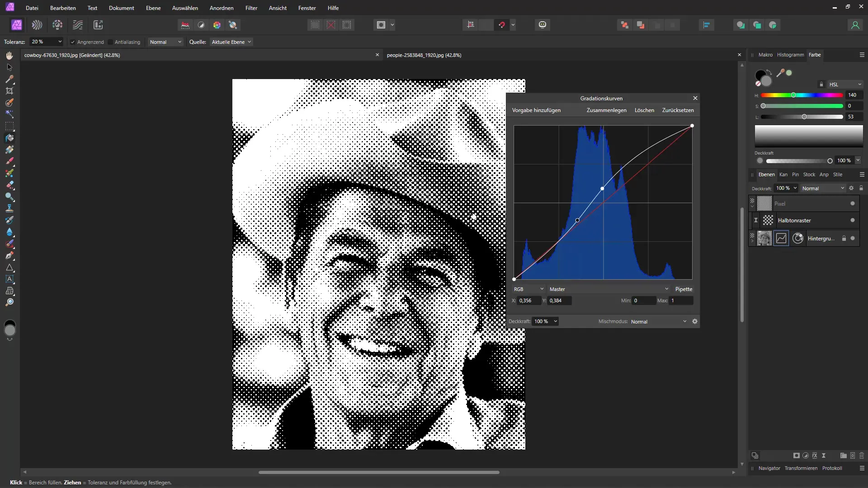This screenshot has width=868, height=488.
Task: Swap foreground and background colours
Action: tap(769, 72)
